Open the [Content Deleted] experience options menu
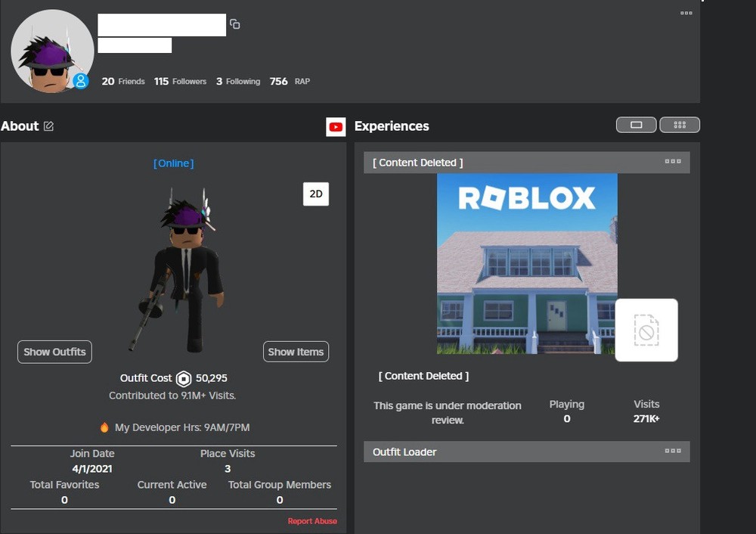The width and height of the screenshot is (756, 534). click(x=673, y=161)
